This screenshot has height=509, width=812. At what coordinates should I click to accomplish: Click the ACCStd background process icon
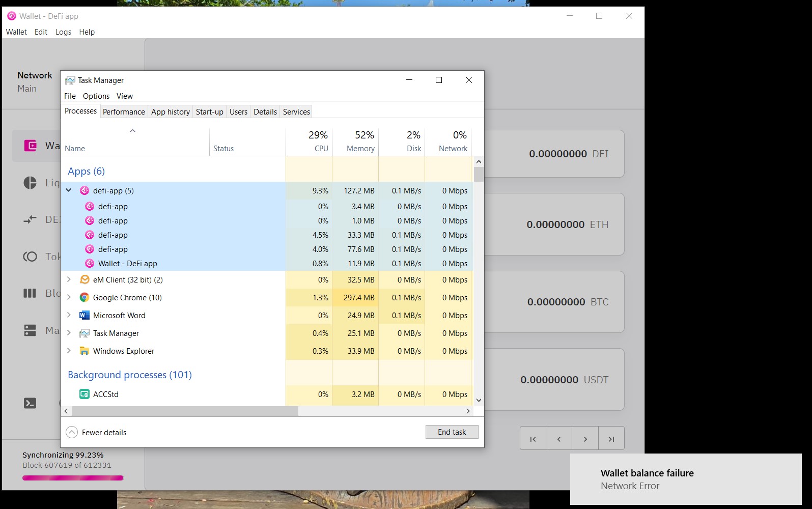tap(85, 394)
